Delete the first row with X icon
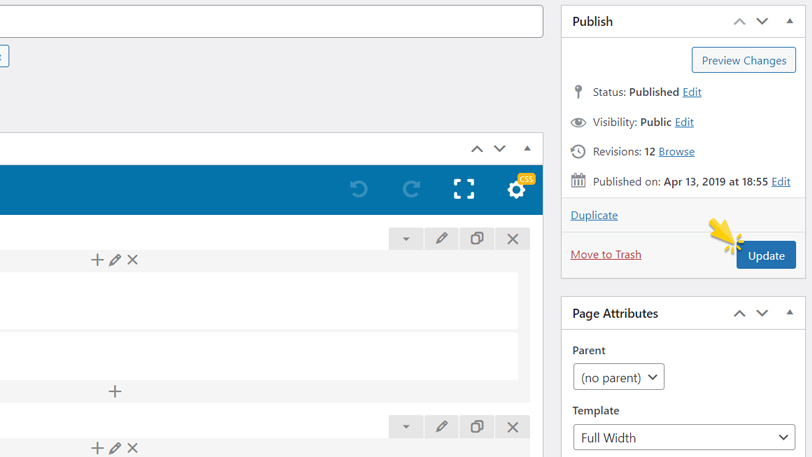Image resolution: width=812 pixels, height=457 pixels. [513, 239]
